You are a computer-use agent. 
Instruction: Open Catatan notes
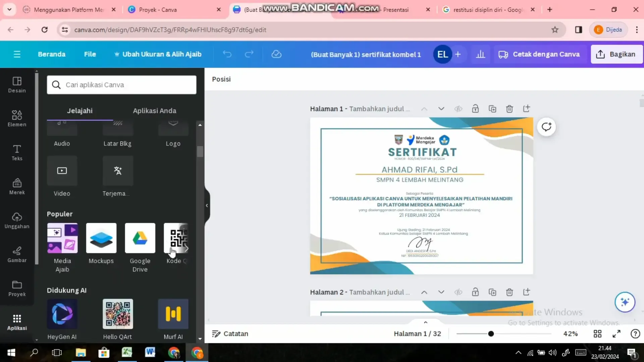230,334
